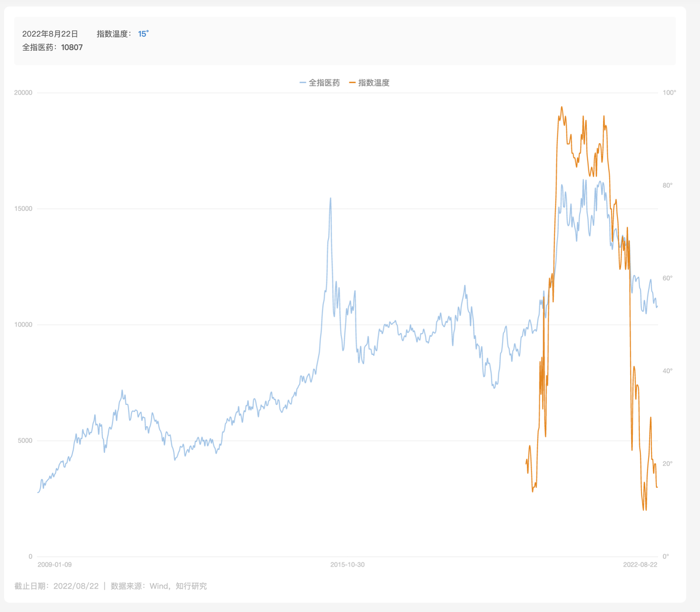Screen dimensions: 700x612
Task: Click the 5000 left y-axis label
Action: [25, 441]
